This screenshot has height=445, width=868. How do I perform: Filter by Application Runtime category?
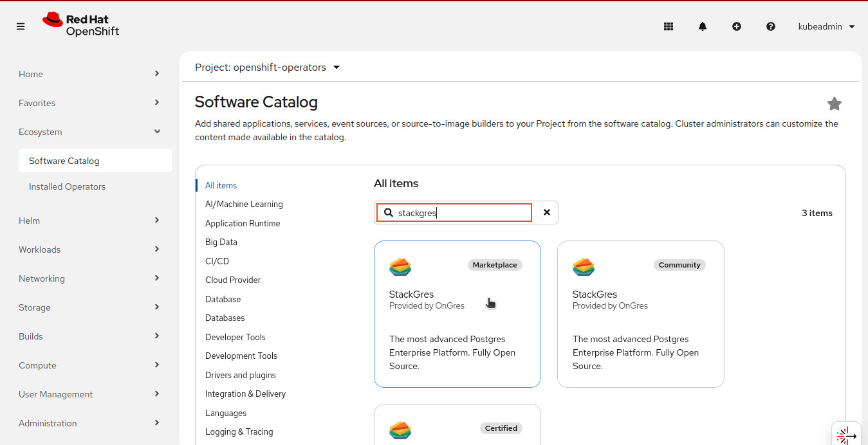click(243, 223)
